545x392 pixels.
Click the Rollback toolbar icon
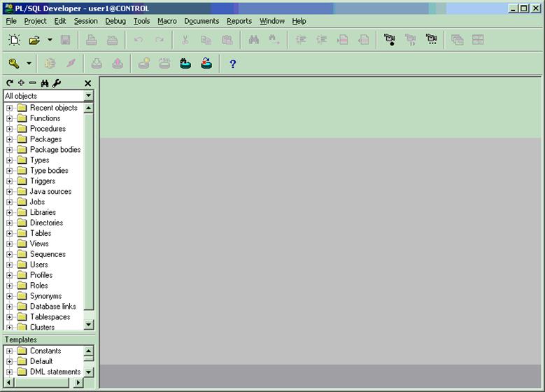click(206, 64)
